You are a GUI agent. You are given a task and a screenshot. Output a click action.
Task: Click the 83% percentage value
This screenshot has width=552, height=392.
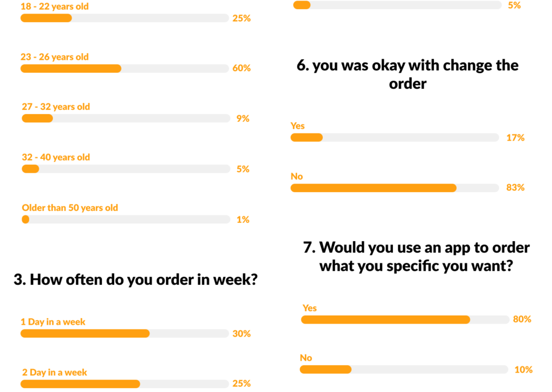pos(515,188)
